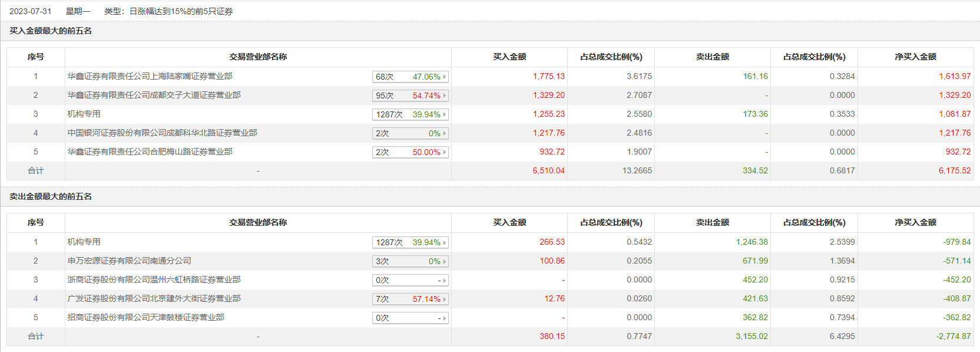Open the 3次 0% stats box

coord(410,261)
